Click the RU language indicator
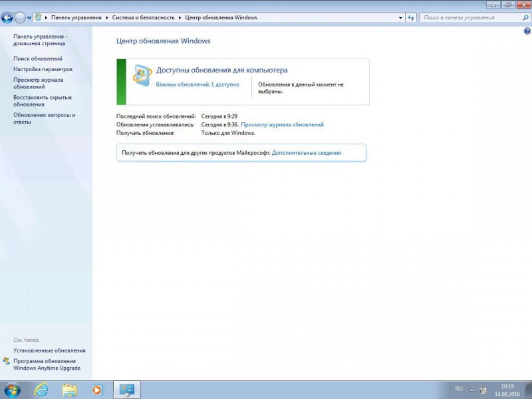The height and width of the screenshot is (399, 532). [x=459, y=389]
